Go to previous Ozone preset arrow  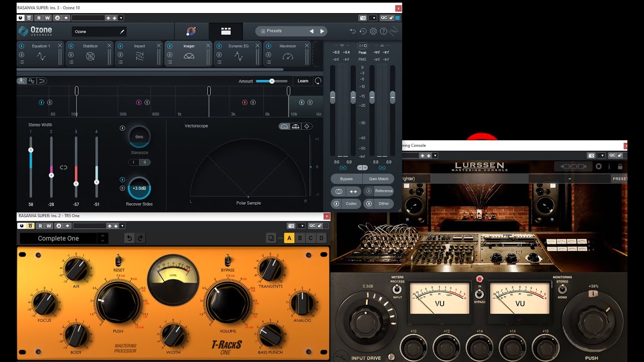pos(311,31)
